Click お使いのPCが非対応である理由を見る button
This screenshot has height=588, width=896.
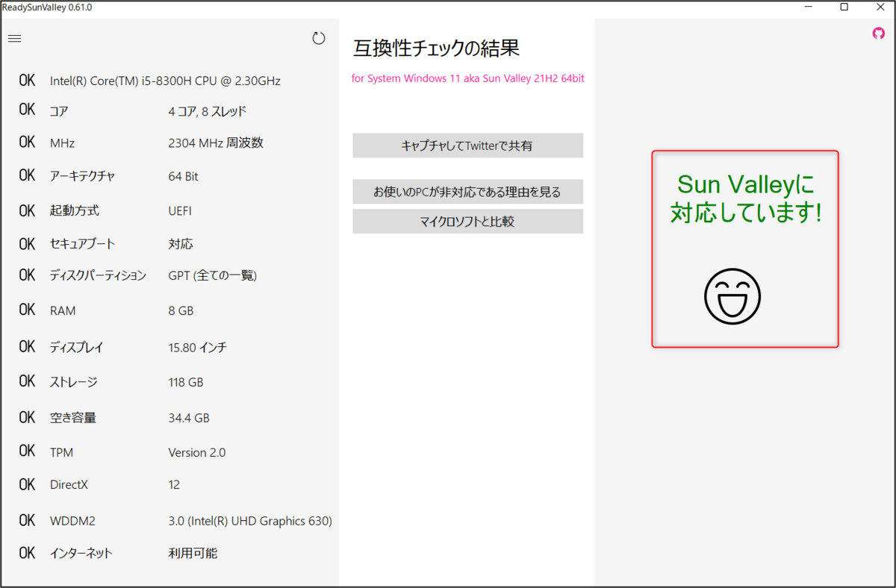(x=467, y=192)
